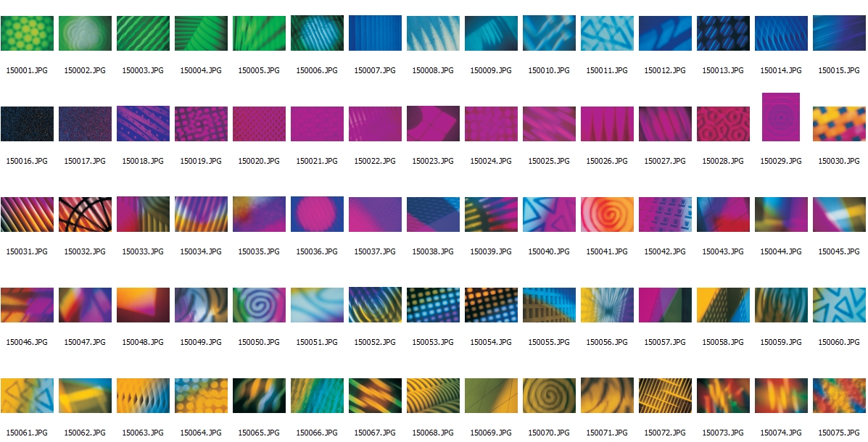Click the 150016.JPG dark speckled thumbnail
Image resolution: width=868 pixels, height=442 pixels.
(x=27, y=124)
